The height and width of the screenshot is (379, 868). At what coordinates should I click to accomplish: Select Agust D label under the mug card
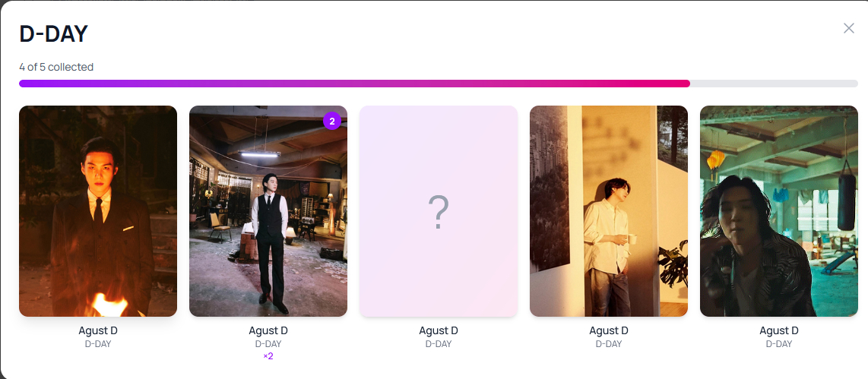608,331
